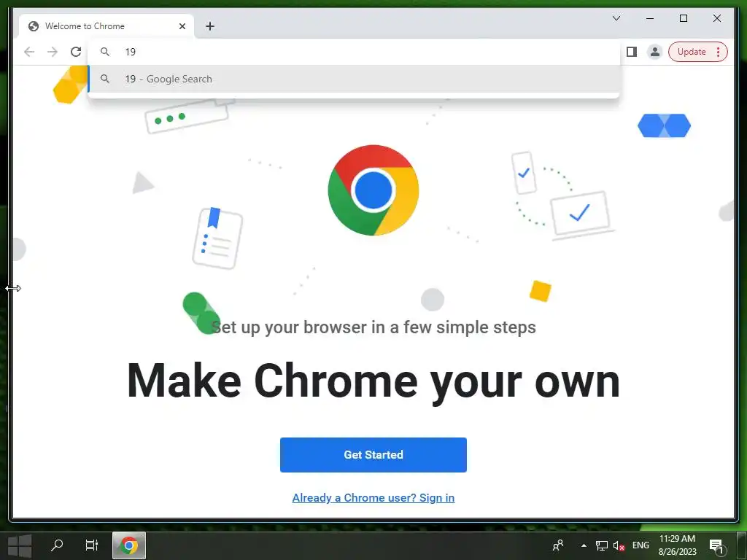Click the network icon in system tray
The image size is (747, 560).
[x=602, y=545]
